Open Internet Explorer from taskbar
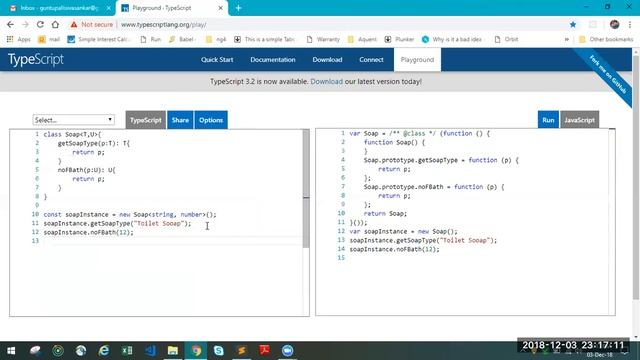The width and height of the screenshot is (640, 360). [x=104, y=351]
